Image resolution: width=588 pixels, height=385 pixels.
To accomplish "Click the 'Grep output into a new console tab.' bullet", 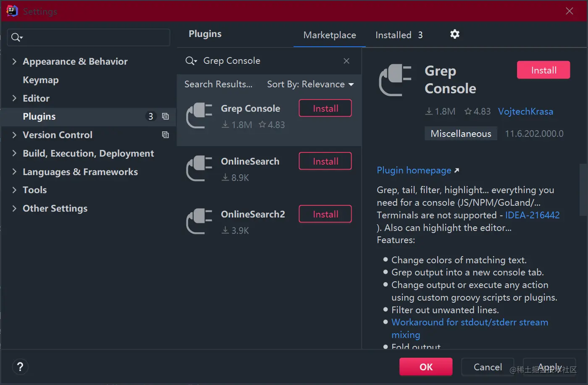I will tap(467, 272).
